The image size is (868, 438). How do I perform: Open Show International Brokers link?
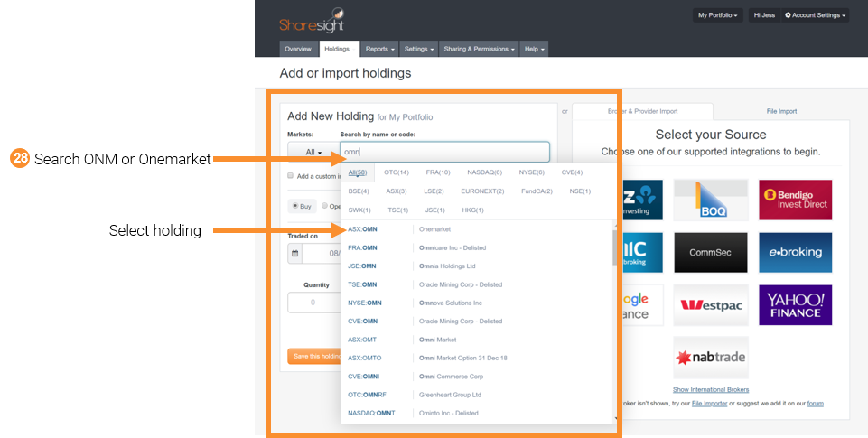pyautogui.click(x=711, y=390)
